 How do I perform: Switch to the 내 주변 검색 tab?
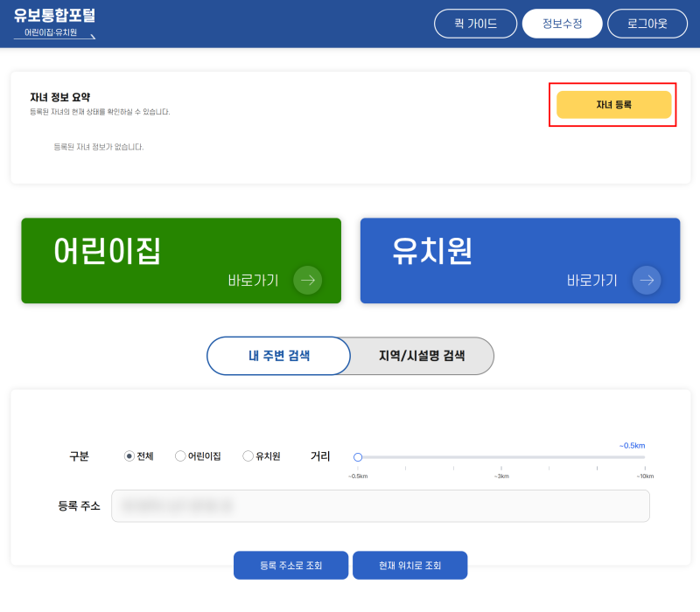point(278,356)
